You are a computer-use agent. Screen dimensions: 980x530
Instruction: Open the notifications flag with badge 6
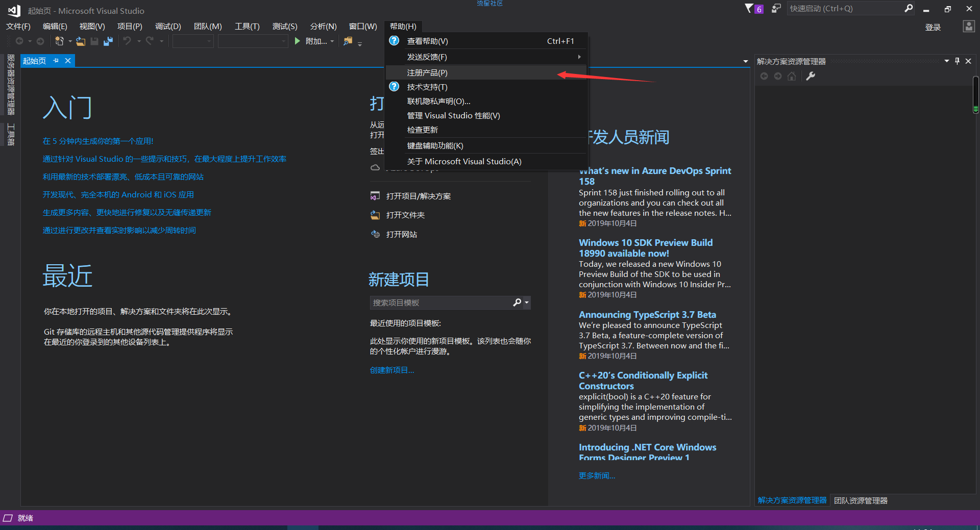(754, 9)
